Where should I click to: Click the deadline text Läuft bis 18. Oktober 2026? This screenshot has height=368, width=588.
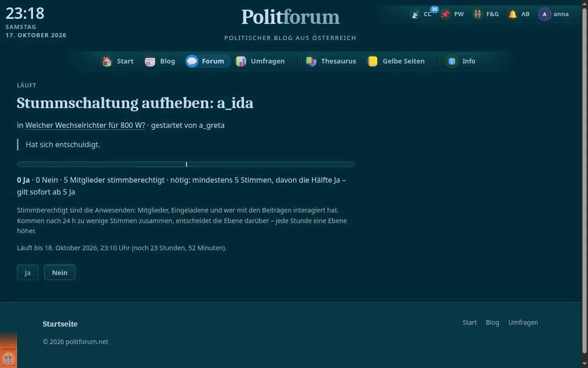pyautogui.click(x=122, y=248)
